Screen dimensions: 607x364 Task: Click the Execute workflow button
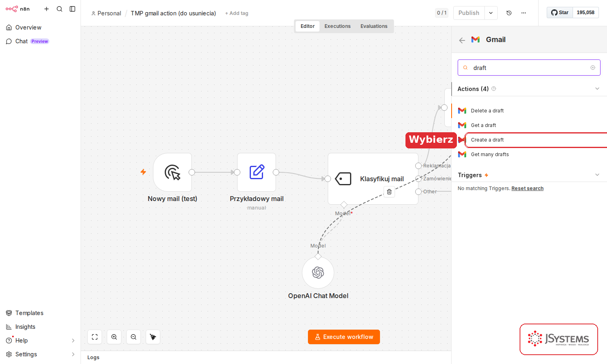[x=344, y=337]
